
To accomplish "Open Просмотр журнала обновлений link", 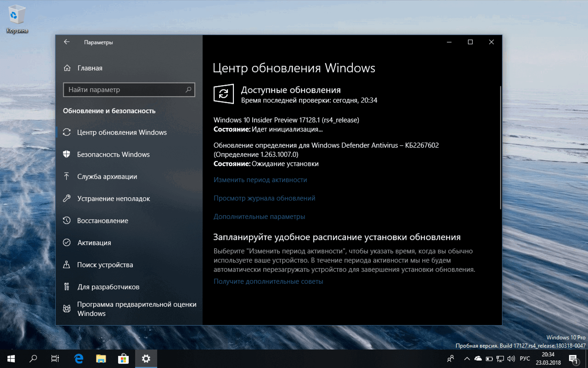I will [x=264, y=198].
